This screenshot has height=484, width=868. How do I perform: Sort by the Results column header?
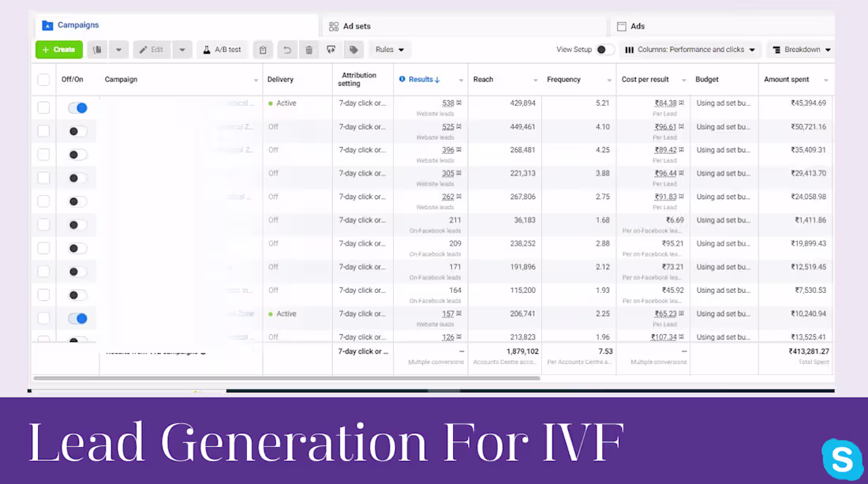pos(424,80)
